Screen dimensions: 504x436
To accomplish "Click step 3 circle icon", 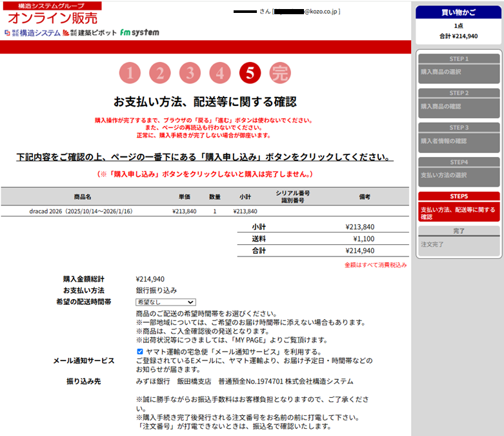I will 190,74.
